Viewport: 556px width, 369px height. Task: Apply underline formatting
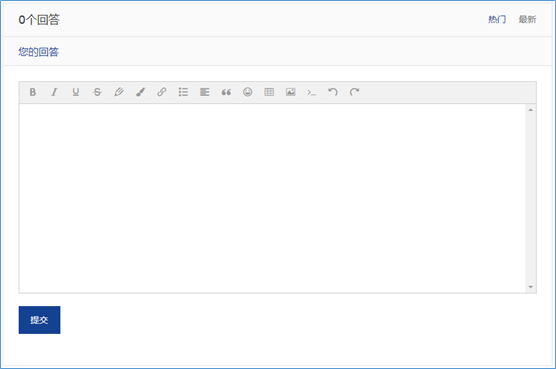tap(76, 92)
